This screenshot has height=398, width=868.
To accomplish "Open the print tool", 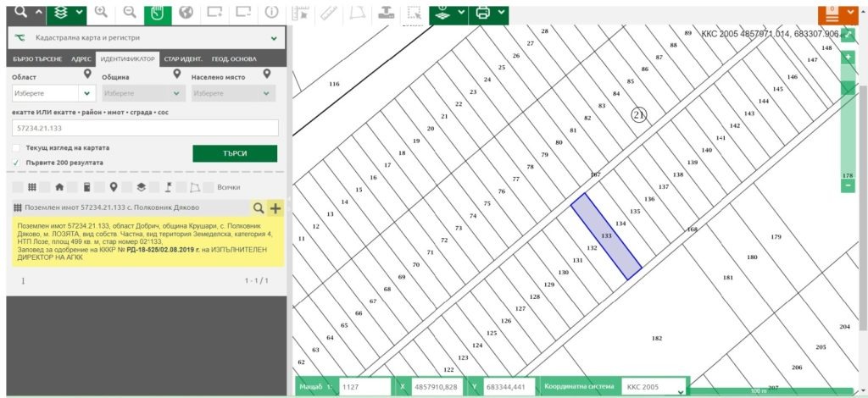I will point(482,12).
